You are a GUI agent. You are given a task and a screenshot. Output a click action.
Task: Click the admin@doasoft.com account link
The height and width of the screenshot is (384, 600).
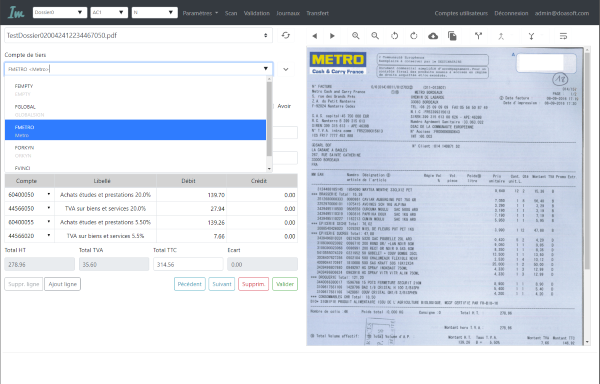pos(562,13)
